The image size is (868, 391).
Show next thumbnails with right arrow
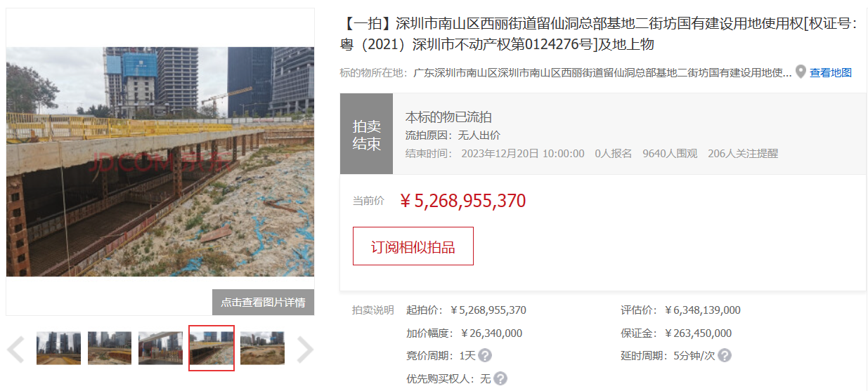click(x=304, y=349)
